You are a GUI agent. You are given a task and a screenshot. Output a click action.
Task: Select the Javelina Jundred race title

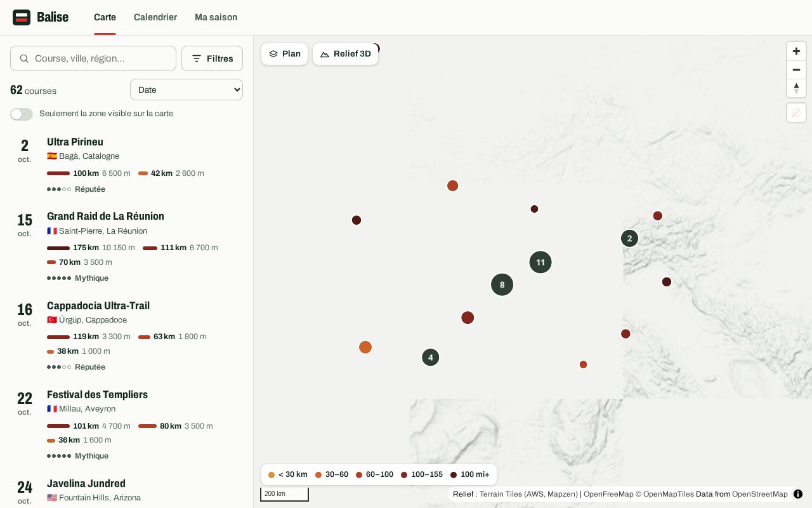coord(86,484)
